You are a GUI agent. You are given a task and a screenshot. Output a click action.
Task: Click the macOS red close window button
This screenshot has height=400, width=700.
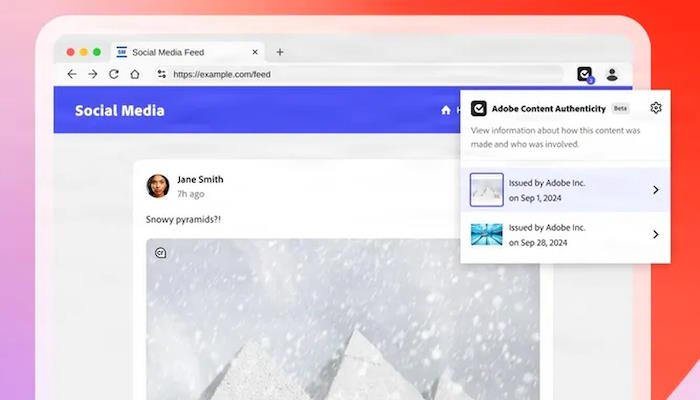(71, 52)
